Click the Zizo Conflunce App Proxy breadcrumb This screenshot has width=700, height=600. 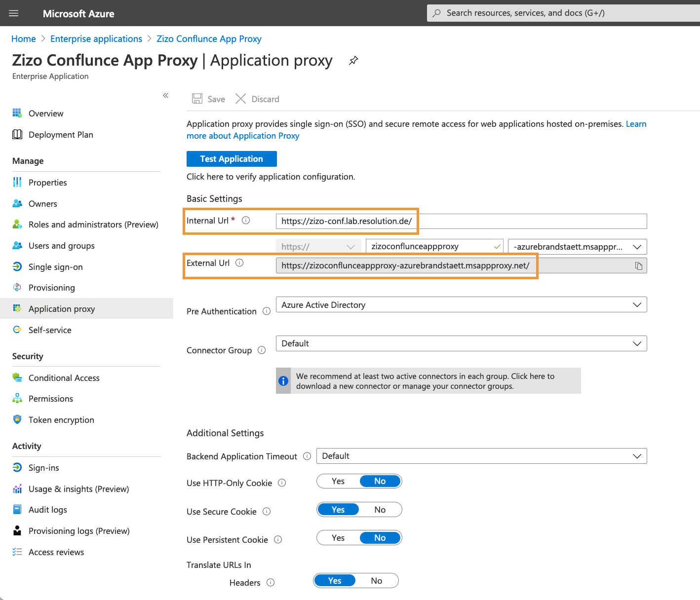(209, 39)
